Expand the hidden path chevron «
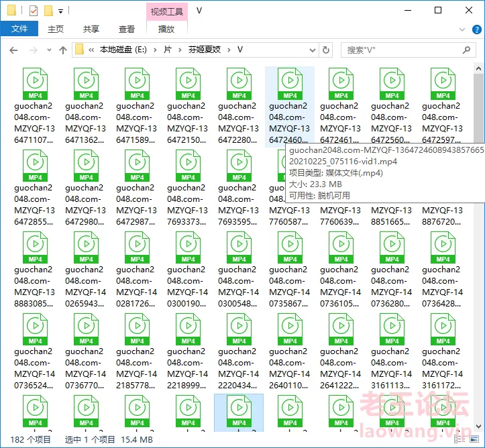The width and height of the screenshot is (485, 448). pos(91,50)
